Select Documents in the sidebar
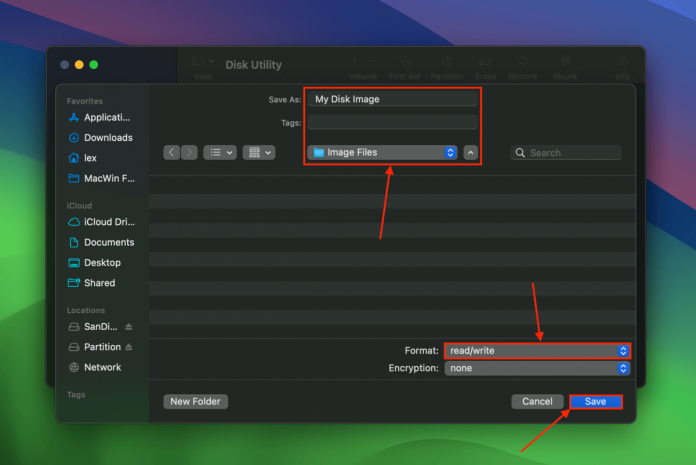Screen dimensions: 696x465 (x=108, y=242)
